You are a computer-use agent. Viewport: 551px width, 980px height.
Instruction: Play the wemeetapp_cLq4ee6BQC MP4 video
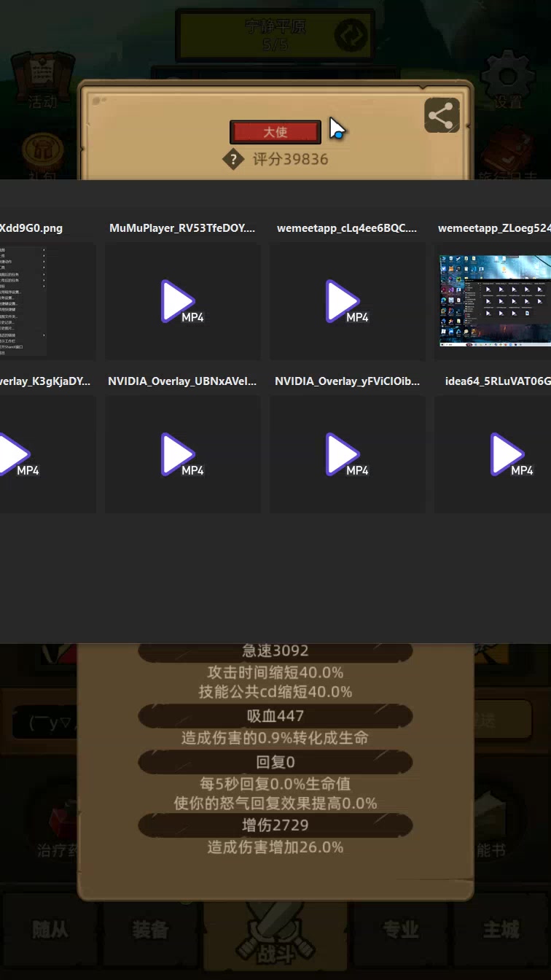click(347, 301)
